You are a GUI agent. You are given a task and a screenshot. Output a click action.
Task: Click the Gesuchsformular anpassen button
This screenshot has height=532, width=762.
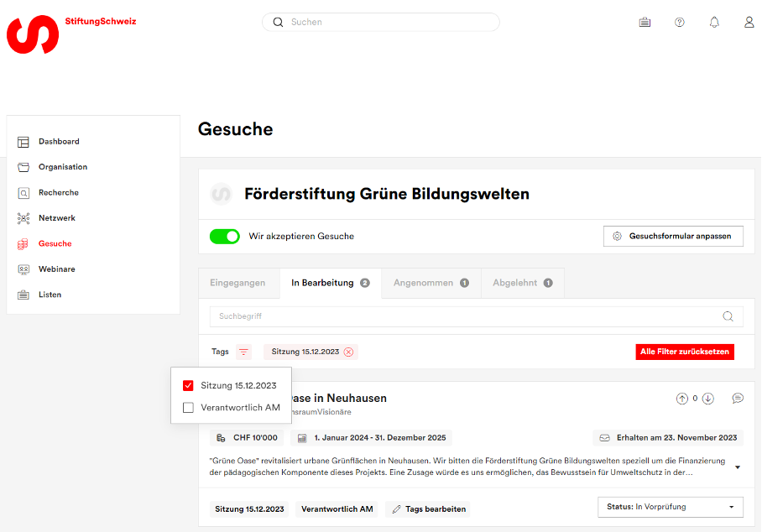pos(672,237)
